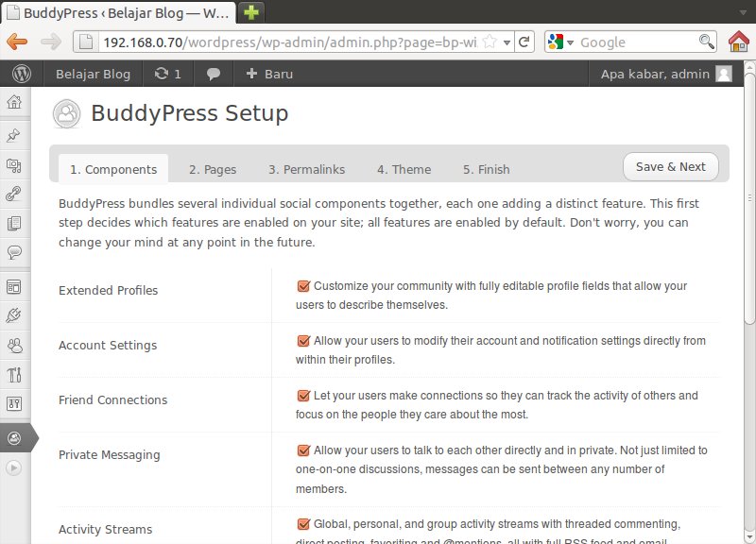
Task: Open the Belajar Blog site link
Action: [93, 74]
